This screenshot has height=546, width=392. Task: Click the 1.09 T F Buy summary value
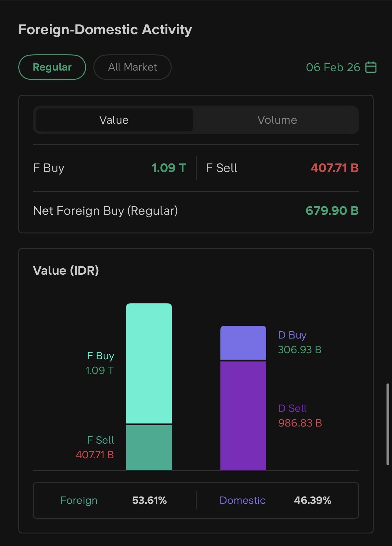pos(169,168)
